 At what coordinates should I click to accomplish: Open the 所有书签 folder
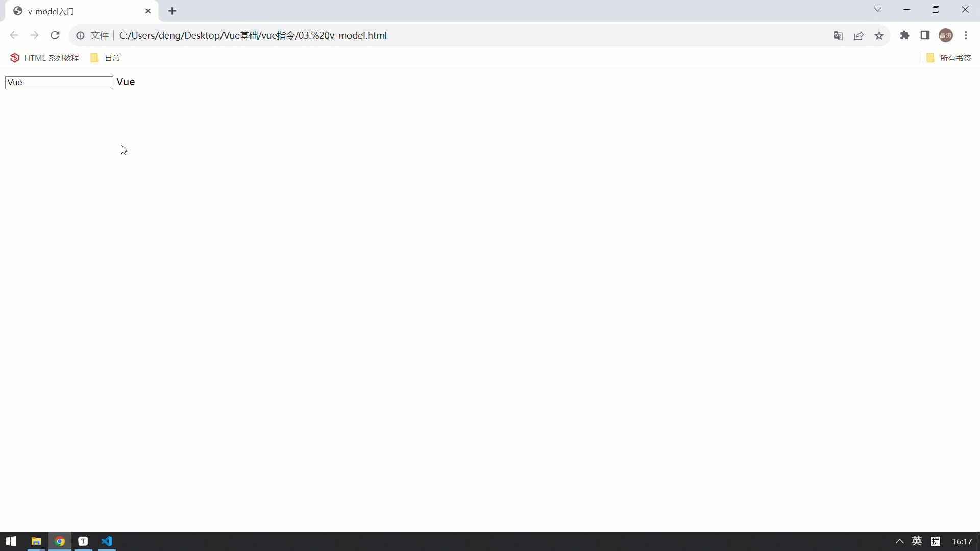point(949,58)
